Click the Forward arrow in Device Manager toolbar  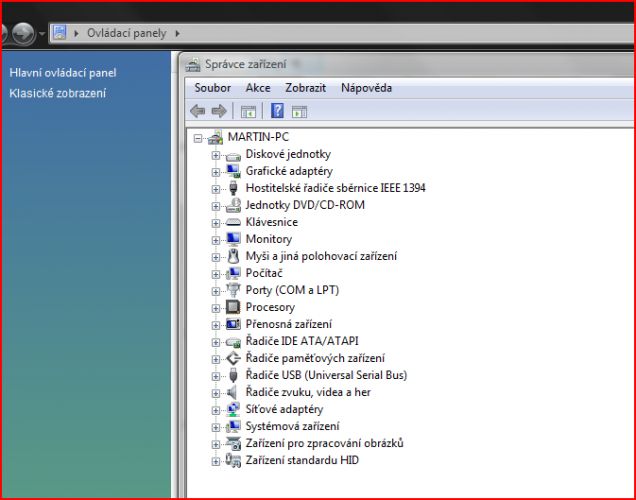click(x=219, y=111)
